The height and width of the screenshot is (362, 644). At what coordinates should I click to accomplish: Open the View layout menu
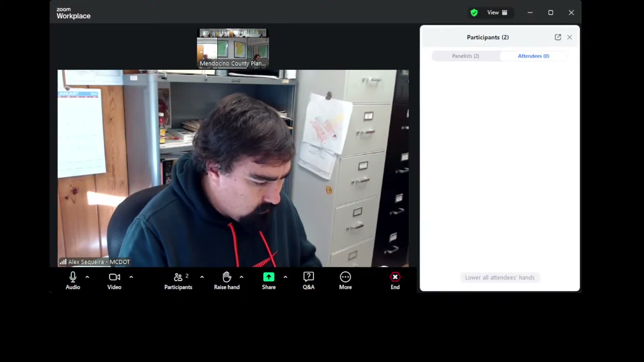[497, 13]
